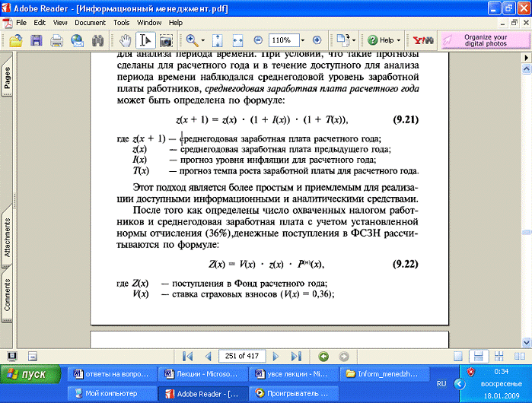Open the File menu
The image size is (532, 403).
(21, 23)
